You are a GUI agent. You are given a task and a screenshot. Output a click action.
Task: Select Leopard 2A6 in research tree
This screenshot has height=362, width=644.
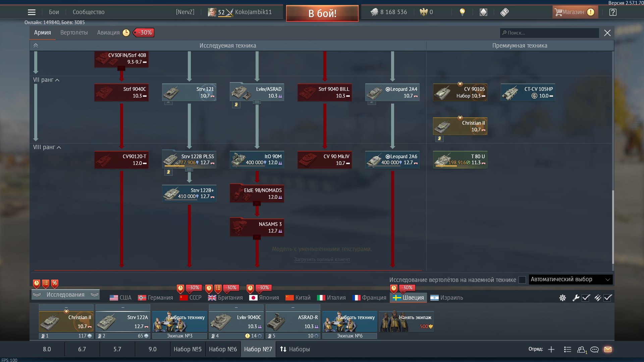coord(392,160)
